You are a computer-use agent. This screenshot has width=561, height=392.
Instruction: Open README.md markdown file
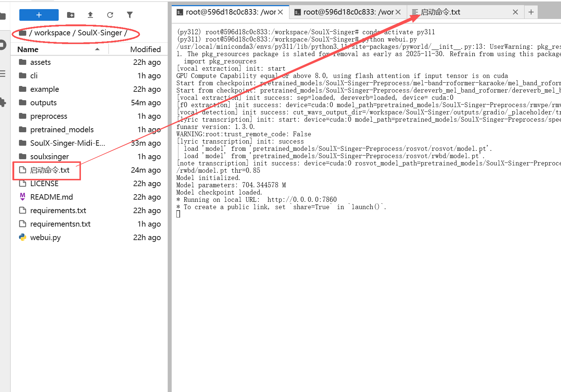(x=51, y=197)
